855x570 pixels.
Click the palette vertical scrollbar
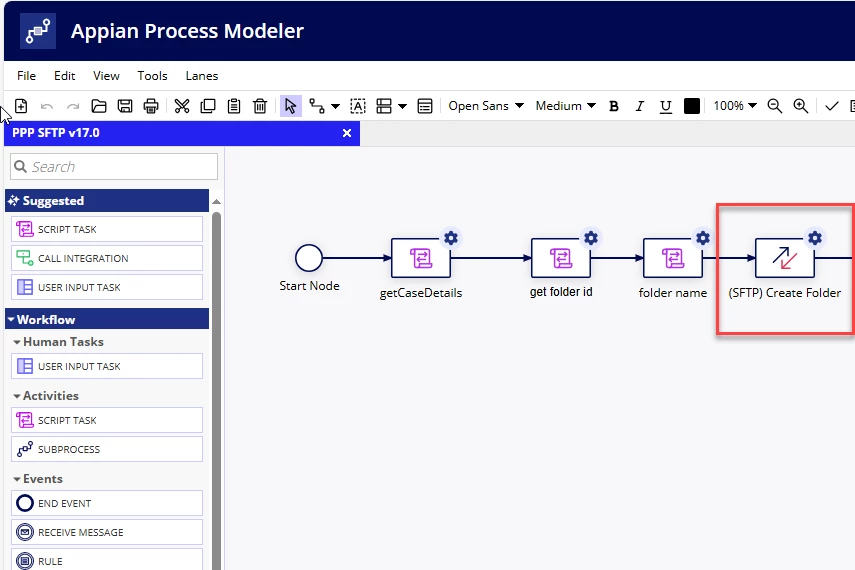point(216,390)
